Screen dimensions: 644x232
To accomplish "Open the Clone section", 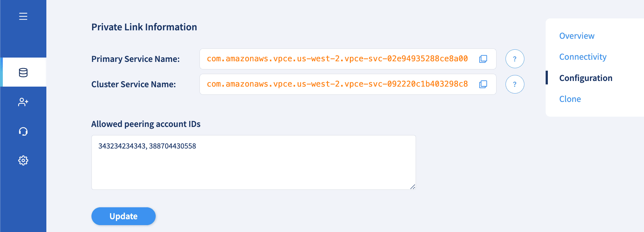I will (570, 99).
